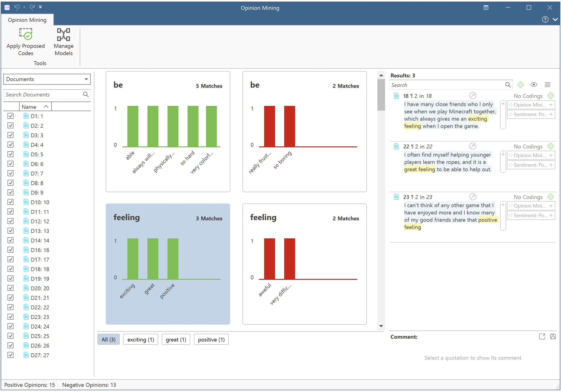Screen dimensions: 561x392
Task: Toggle the eye visibility icon in Results
Action: (534, 85)
